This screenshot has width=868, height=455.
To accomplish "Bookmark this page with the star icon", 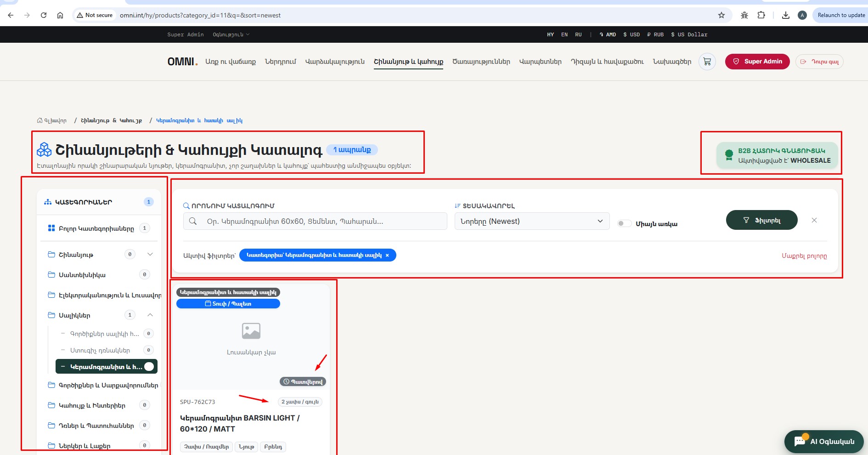I will [x=721, y=15].
